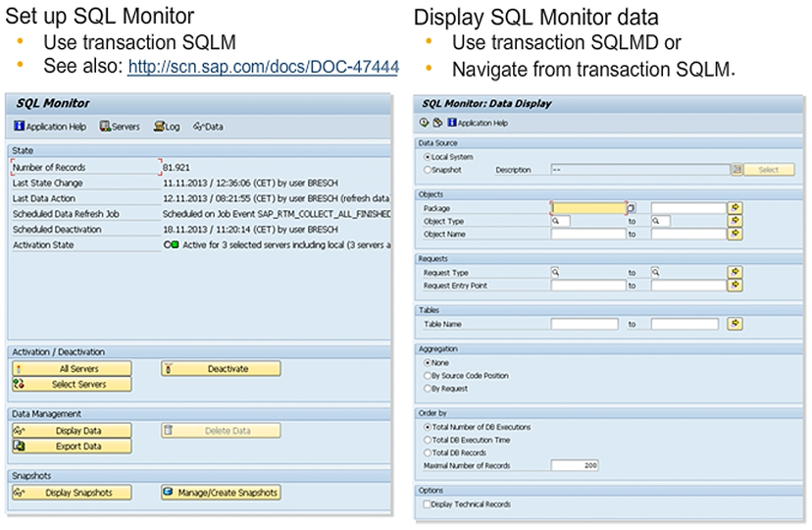
Task: Open search help in first Object Type field
Action: (x=556, y=221)
